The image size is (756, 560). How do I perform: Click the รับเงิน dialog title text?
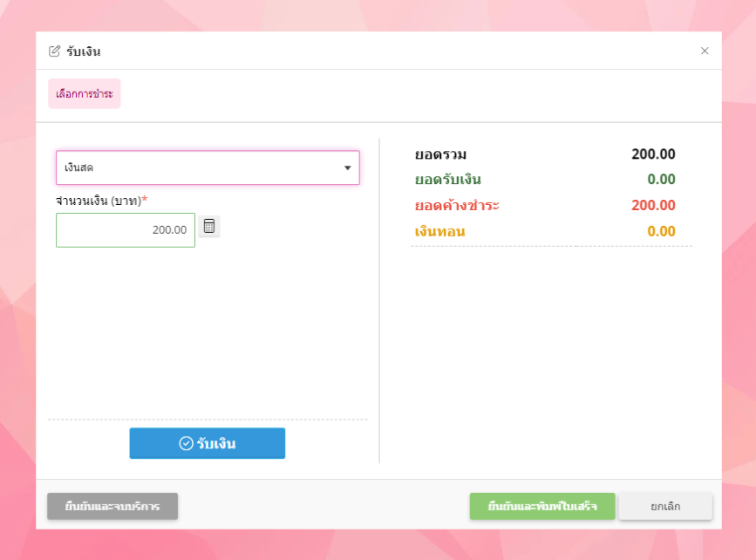tap(84, 51)
